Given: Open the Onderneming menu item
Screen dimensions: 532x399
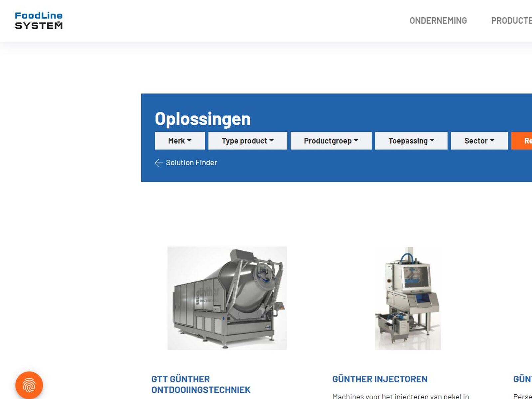Looking at the screenshot, I should [438, 21].
